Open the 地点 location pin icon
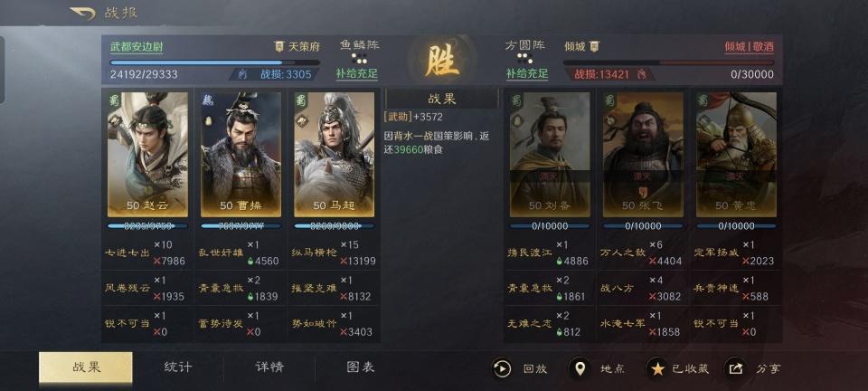This screenshot has height=391, width=868. click(x=580, y=369)
